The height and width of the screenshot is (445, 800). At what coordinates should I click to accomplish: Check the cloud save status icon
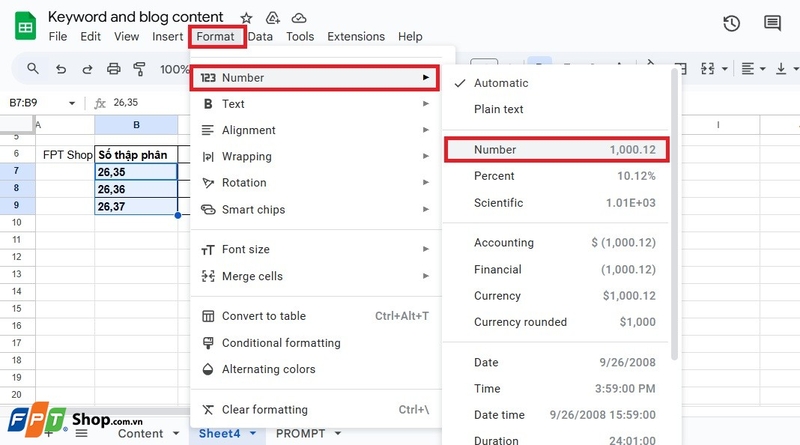299,18
